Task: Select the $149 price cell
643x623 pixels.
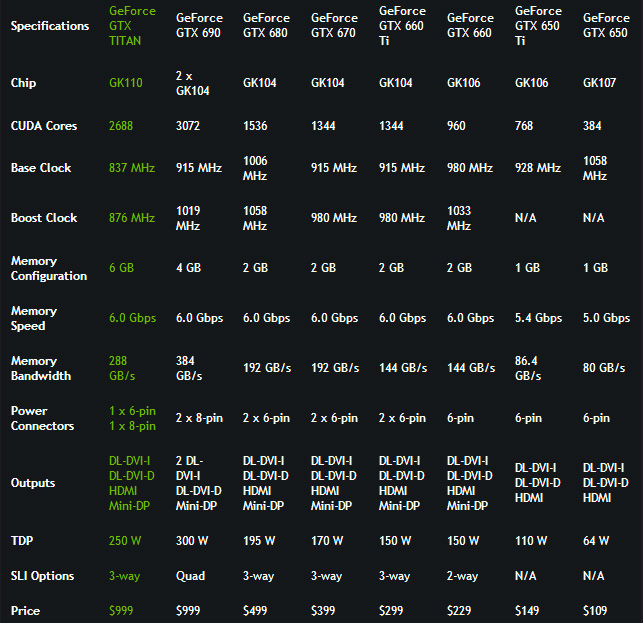Action: [x=527, y=611]
